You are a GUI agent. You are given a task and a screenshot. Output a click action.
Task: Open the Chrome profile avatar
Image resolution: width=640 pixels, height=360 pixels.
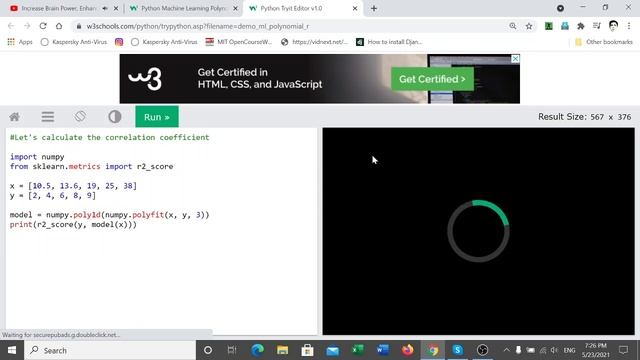(613, 26)
